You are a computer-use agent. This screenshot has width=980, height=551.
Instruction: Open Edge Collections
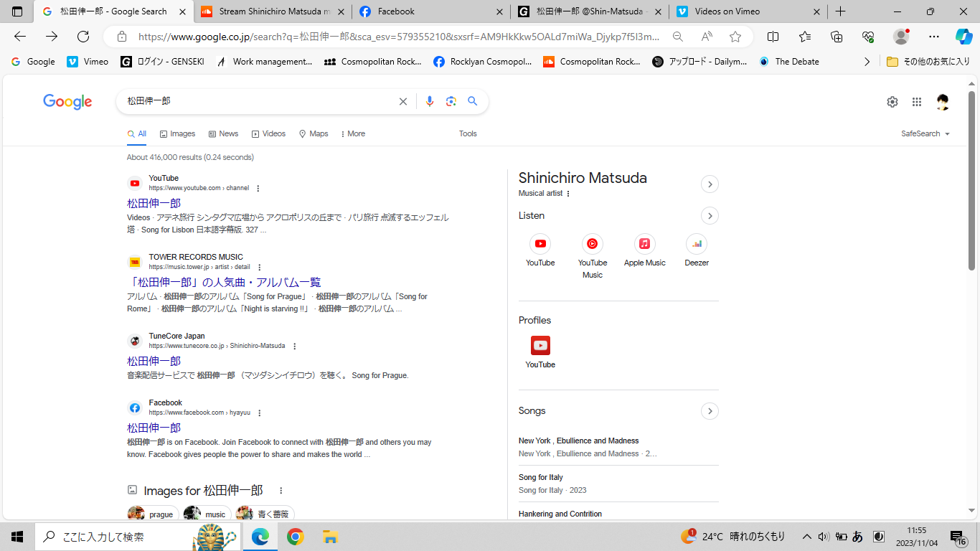(x=837, y=37)
